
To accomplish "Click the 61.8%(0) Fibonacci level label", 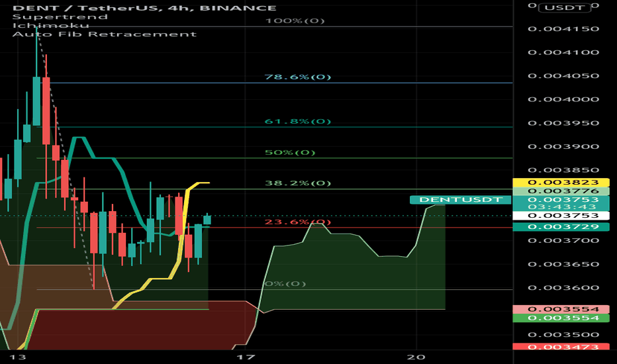I will [297, 121].
